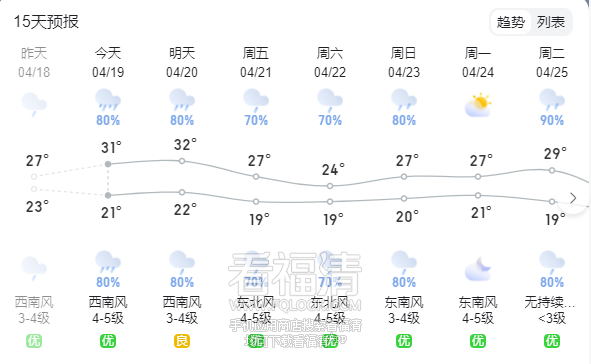
Task: Click today's daytime heavy rain icon
Action: 108,100
